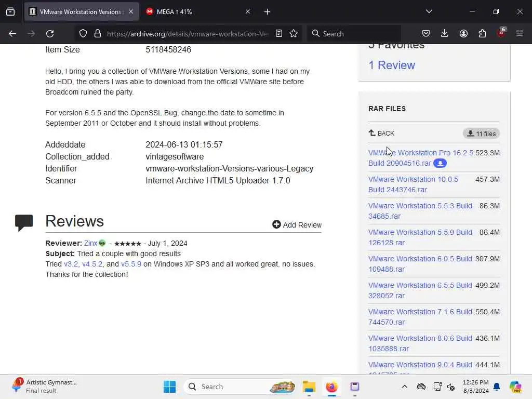The width and height of the screenshot is (532, 399).
Task: Close the MEGA tab
Action: pos(248,11)
